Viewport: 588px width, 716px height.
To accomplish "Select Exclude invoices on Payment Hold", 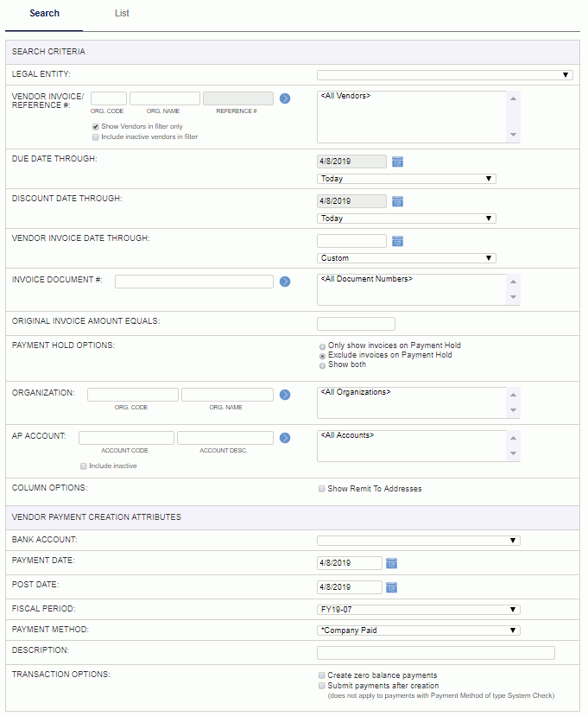I will tap(322, 356).
